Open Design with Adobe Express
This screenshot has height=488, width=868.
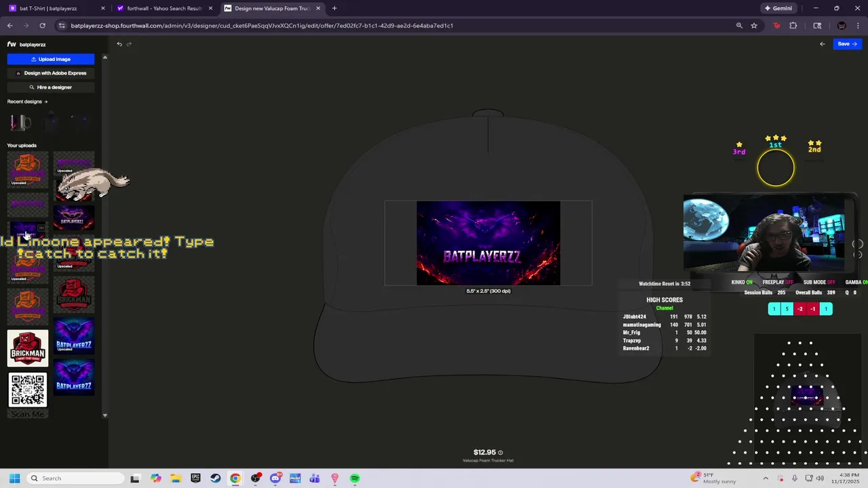pos(51,73)
